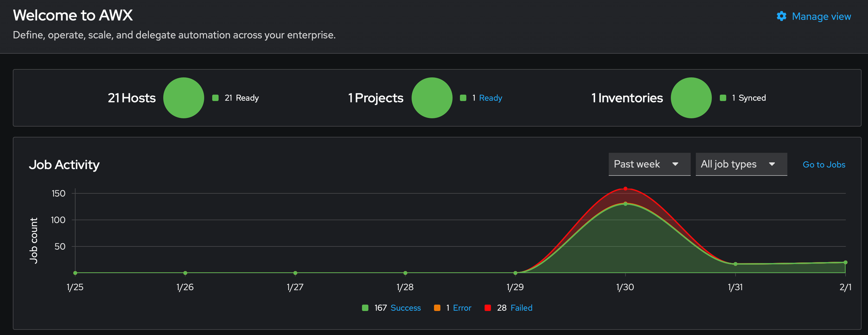Click the '21 Ready' hosts status text

pos(242,98)
